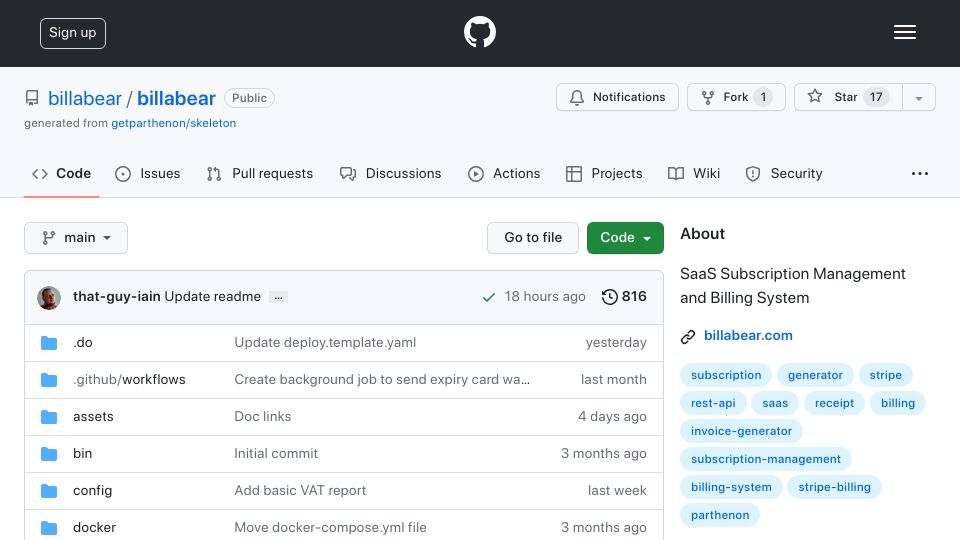This screenshot has width=960, height=540.
Task: Open the .do folder
Action: [x=83, y=343]
